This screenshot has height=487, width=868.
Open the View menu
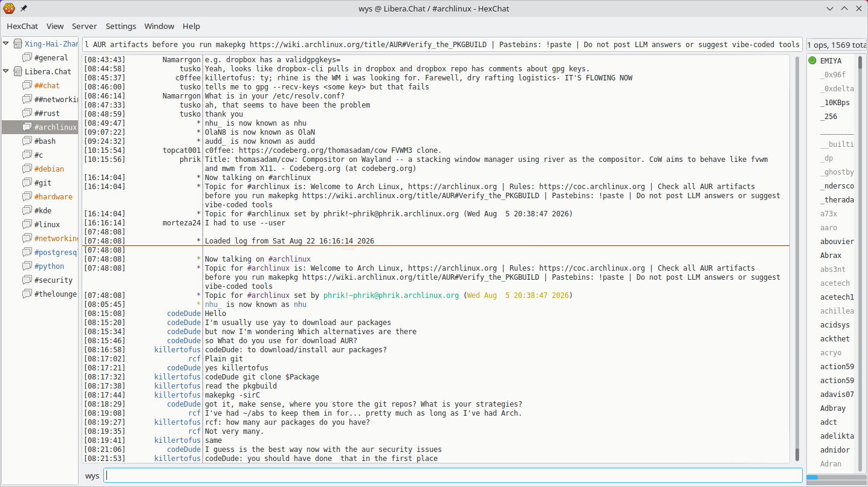(x=55, y=26)
